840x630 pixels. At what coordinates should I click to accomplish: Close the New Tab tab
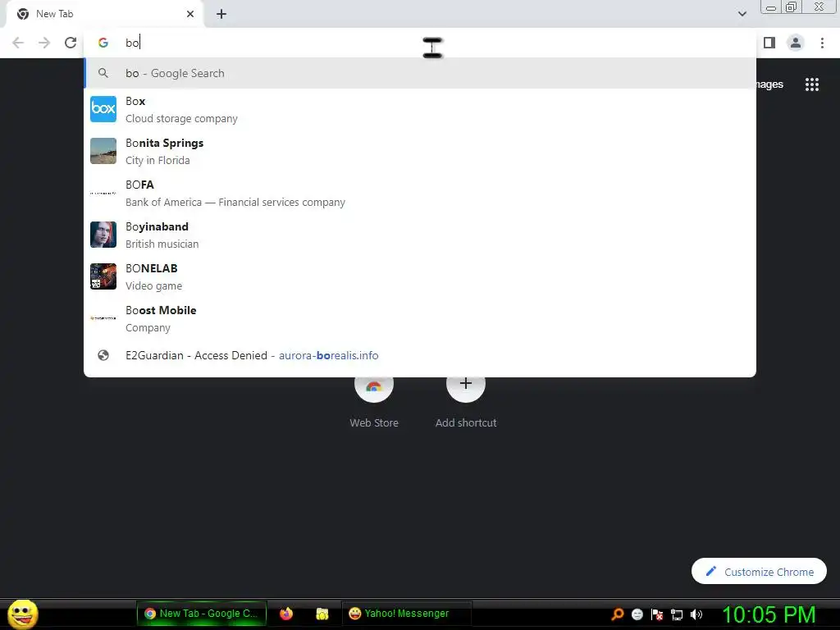190,14
